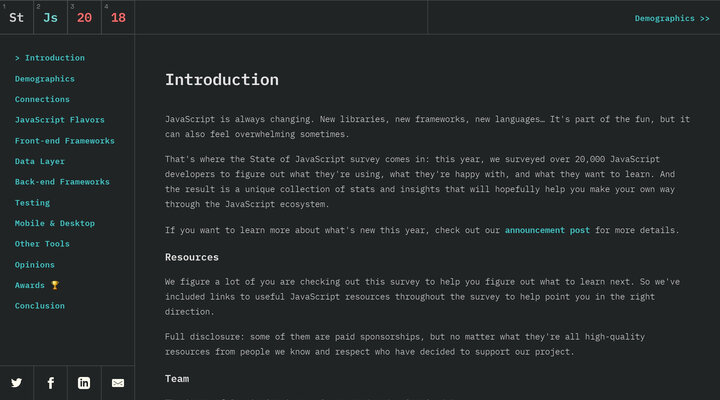
Task: Navigate to Connections section
Action: pos(42,99)
